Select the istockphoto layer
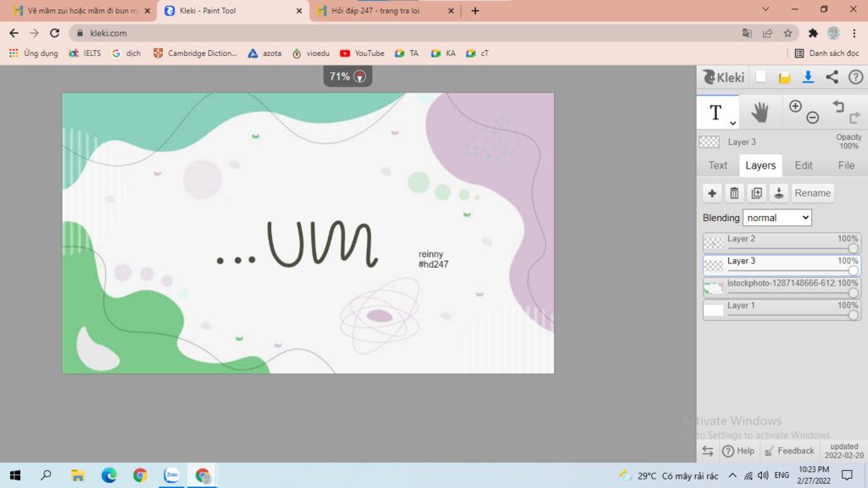Viewport: 868px width, 488px height. click(x=782, y=287)
